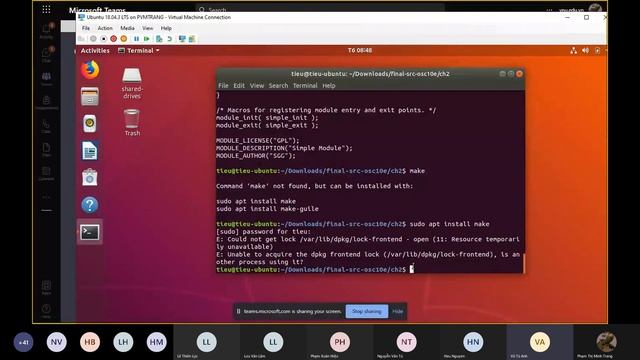Select the Trash desktop icon
This screenshot has height=360, width=640.
pyautogui.click(x=132, y=122)
